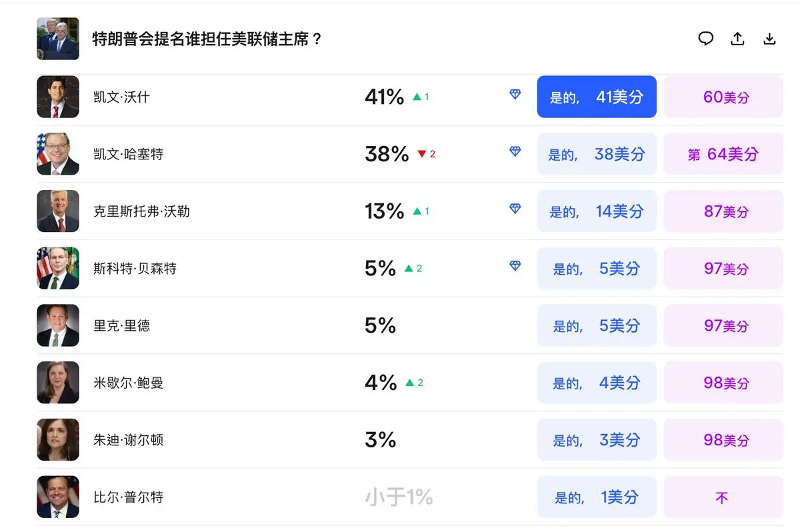
Task: Click the diamond icon in 克里斯托弗·沃勒 row
Action: coord(515,209)
